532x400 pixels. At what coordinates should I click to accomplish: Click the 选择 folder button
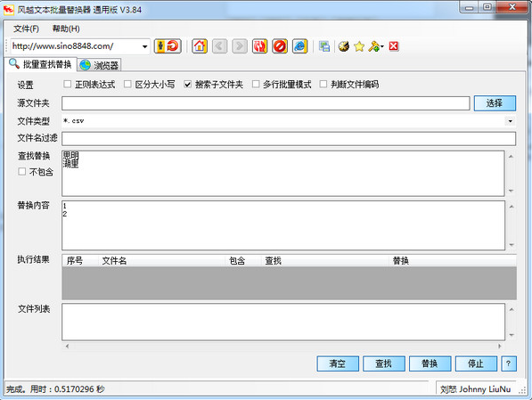(495, 103)
